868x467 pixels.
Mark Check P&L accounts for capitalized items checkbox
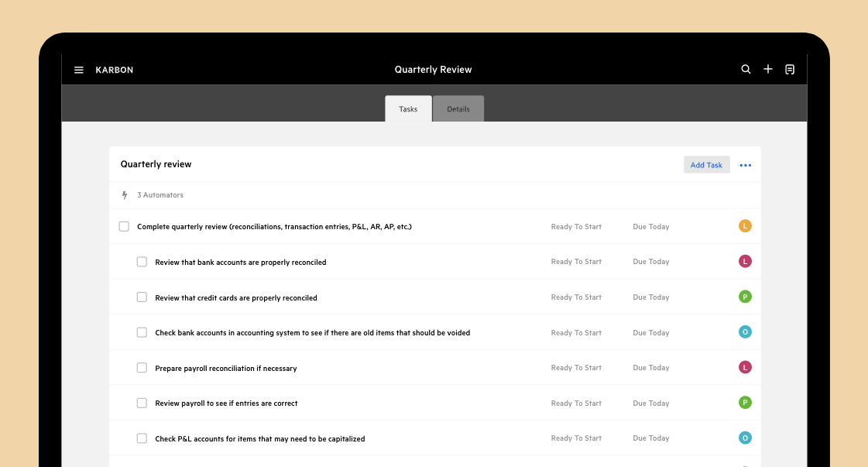click(x=142, y=438)
